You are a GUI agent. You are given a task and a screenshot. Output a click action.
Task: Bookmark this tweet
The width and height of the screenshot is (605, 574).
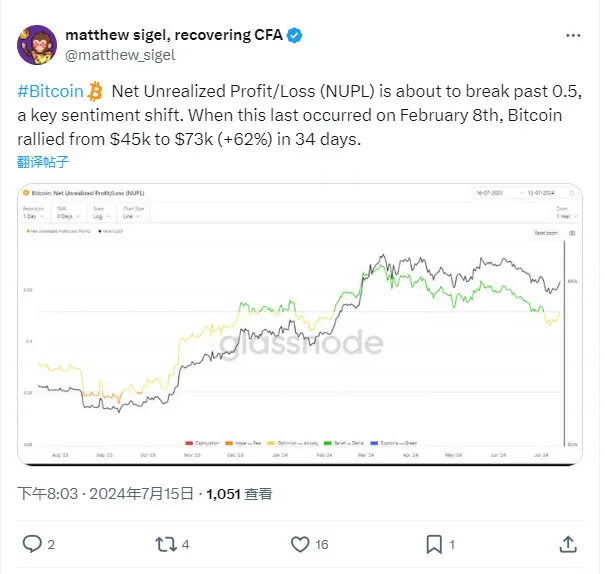pyautogui.click(x=434, y=544)
